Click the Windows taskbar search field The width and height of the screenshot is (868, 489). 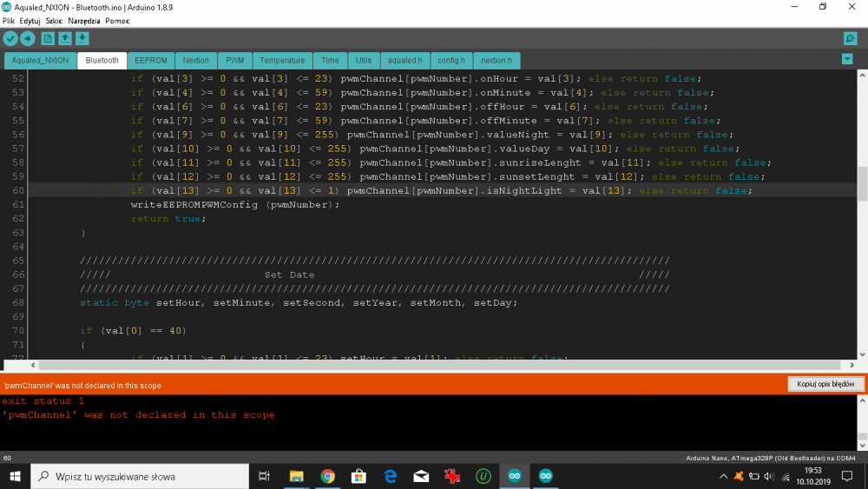click(143, 476)
